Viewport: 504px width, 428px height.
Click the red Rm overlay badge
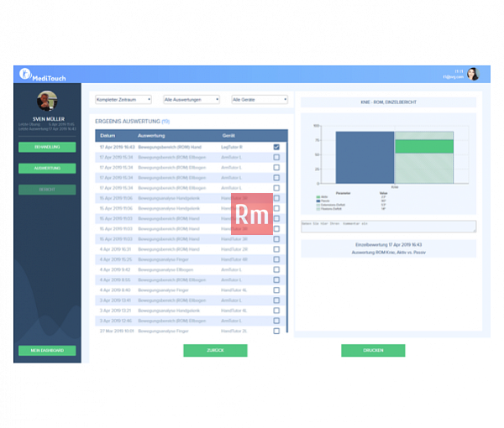(252, 214)
